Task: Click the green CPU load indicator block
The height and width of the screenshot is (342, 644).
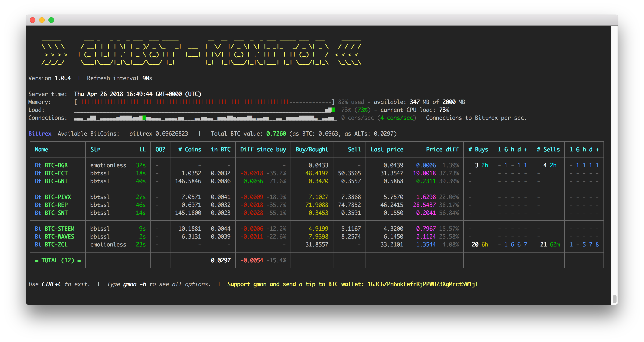Action: [333, 109]
